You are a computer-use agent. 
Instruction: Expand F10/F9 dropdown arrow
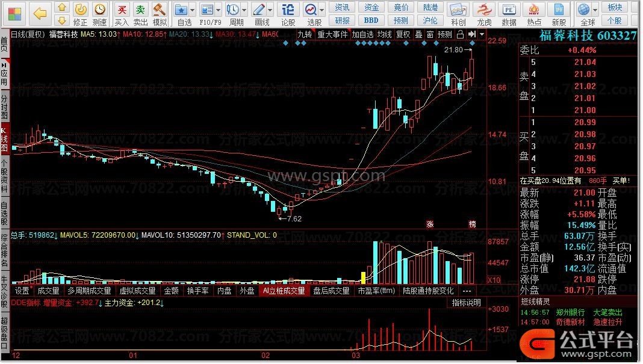pyautogui.click(x=218, y=9)
